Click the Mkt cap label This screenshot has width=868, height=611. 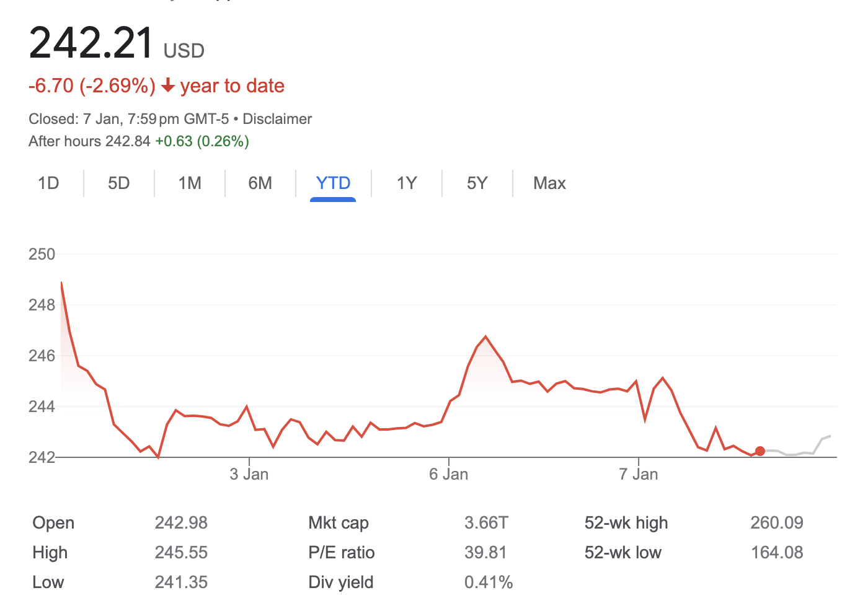point(339,523)
